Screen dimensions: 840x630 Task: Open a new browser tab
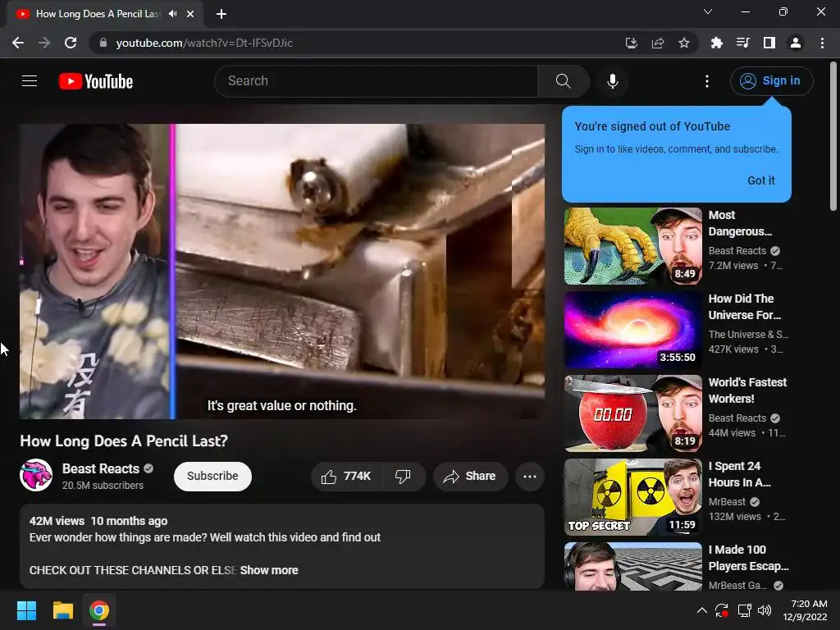(x=221, y=14)
